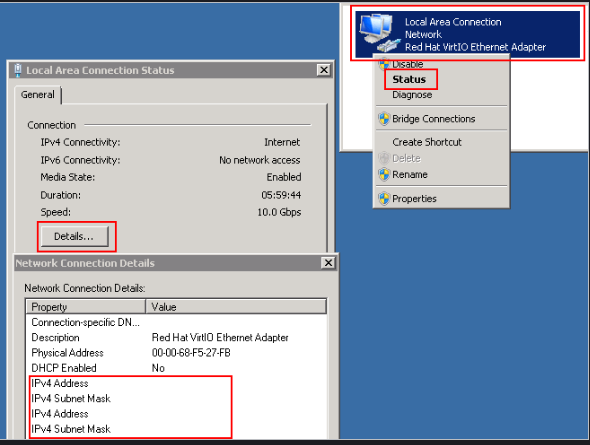Click the shield icon beside Rename
The width and height of the screenshot is (590, 445).
pyautogui.click(x=384, y=175)
